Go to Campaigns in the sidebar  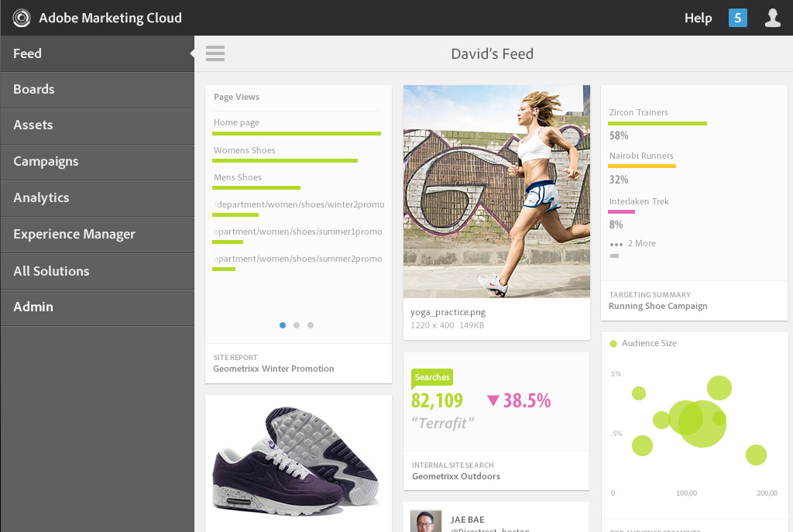tap(46, 161)
